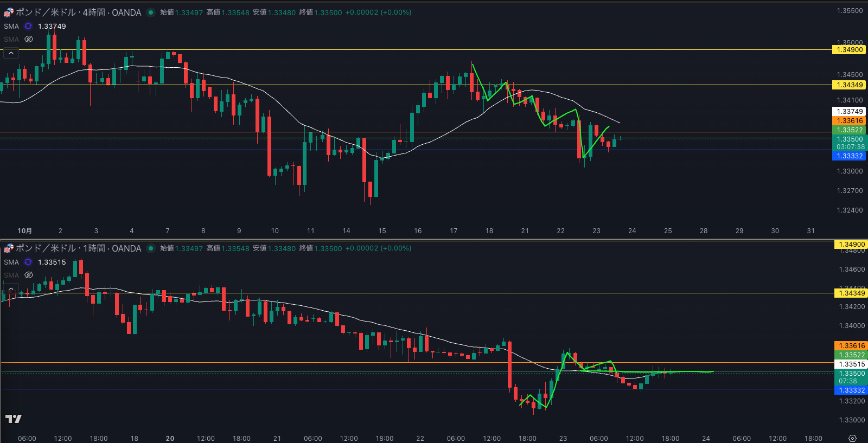Click the GBP/USD flag icon on 4-hour chart

coord(9,12)
